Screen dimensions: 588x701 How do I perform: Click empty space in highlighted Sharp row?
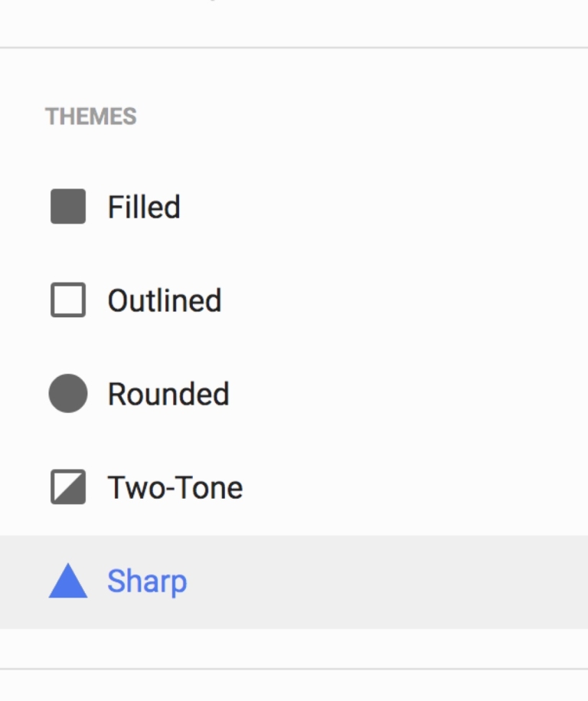coord(383,582)
